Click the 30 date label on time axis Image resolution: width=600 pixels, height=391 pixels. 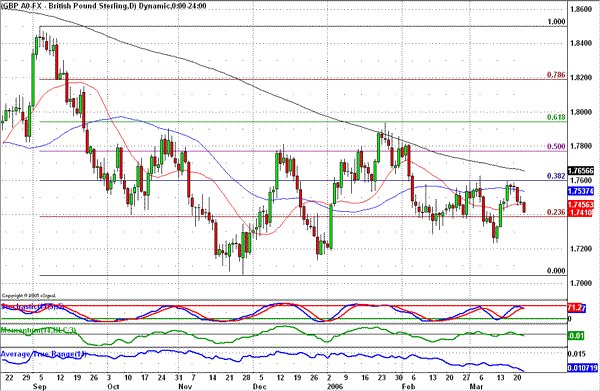tap(399, 378)
